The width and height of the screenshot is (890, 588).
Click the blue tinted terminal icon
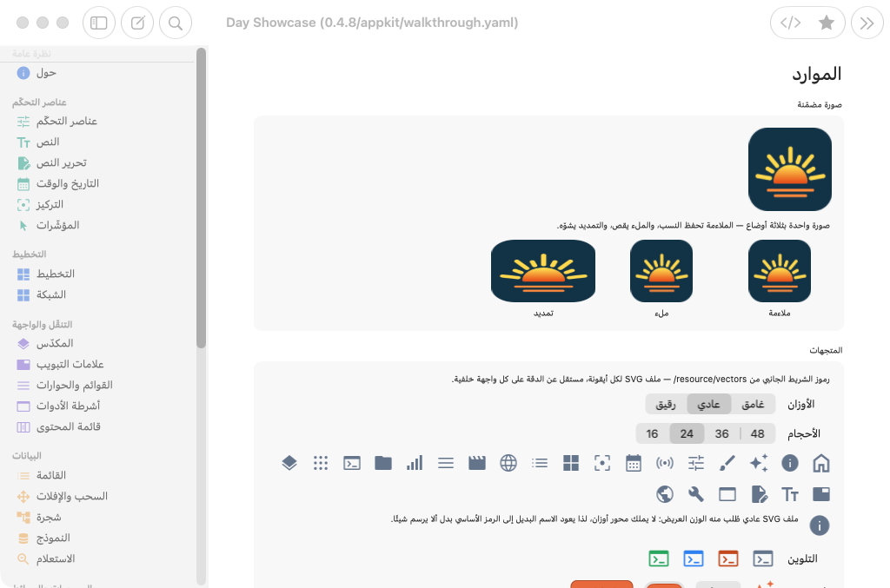click(694, 559)
